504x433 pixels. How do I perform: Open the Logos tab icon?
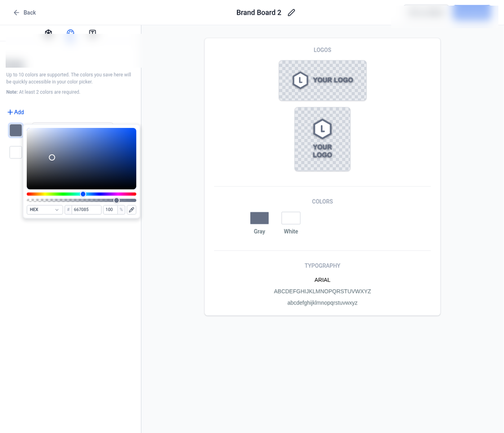tap(48, 32)
